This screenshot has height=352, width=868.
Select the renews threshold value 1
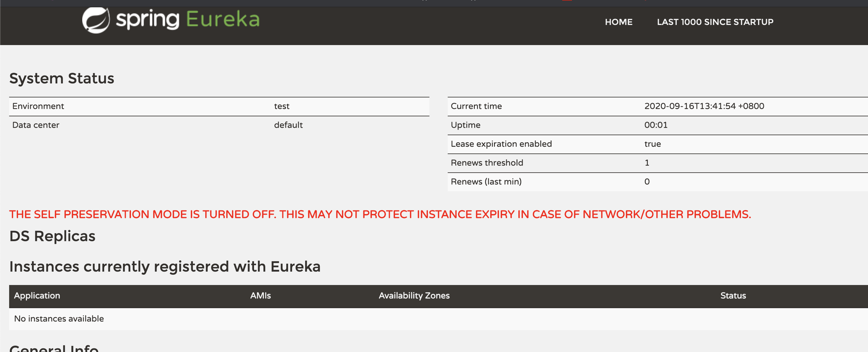(647, 163)
